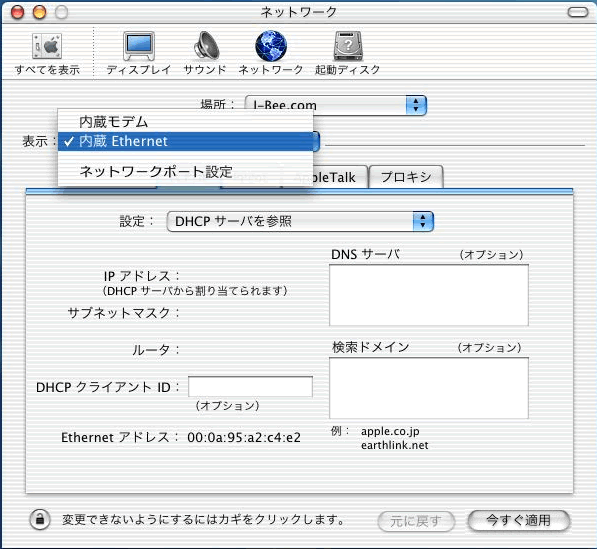
Task: Open the 場所 location dropdown
Action: (x=335, y=105)
